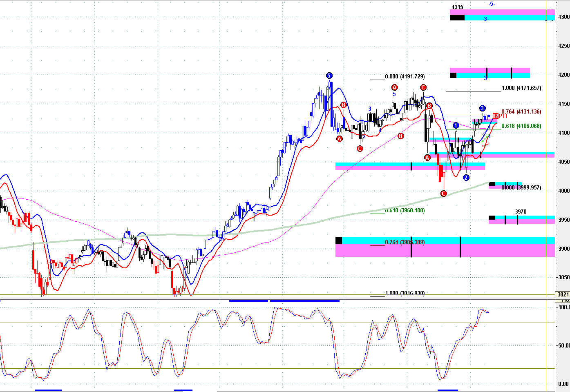The height and width of the screenshot is (392, 570).
Task: Click red circled C at the 3999.957 low
Action: click(444, 194)
